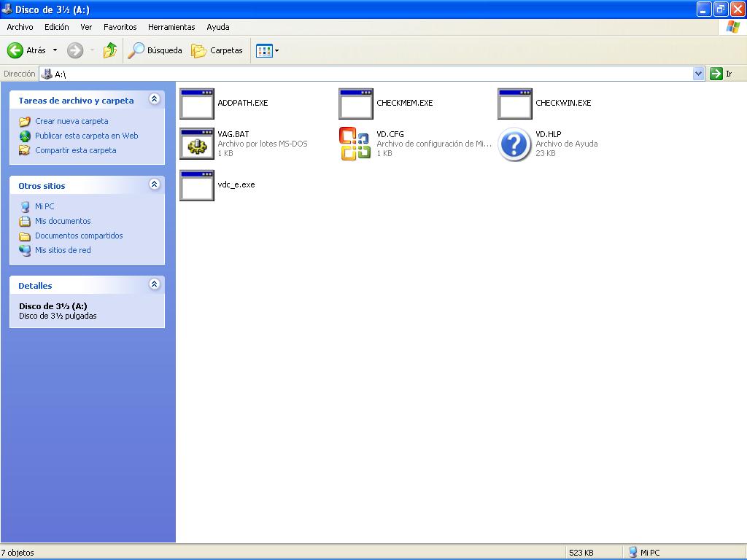The image size is (747, 560).
Task: Click the Disco de 3½ pulgadas details text
Action: [x=58, y=316]
